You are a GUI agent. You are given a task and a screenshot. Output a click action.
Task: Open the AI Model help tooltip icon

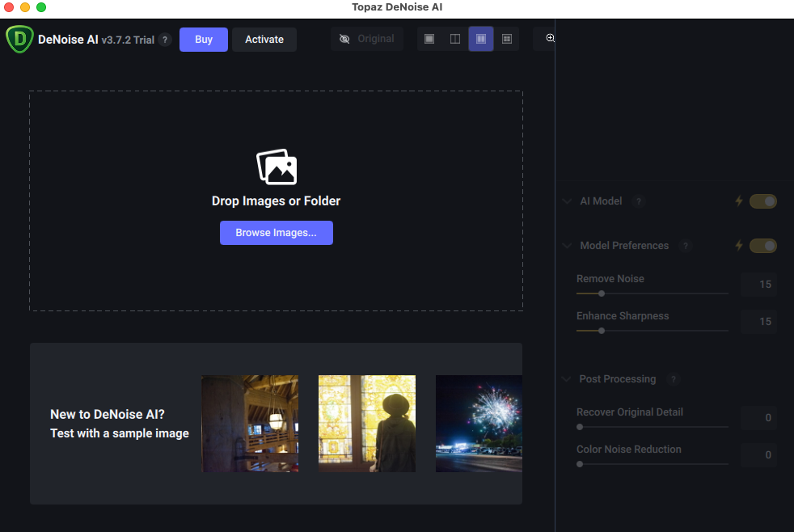click(x=638, y=201)
